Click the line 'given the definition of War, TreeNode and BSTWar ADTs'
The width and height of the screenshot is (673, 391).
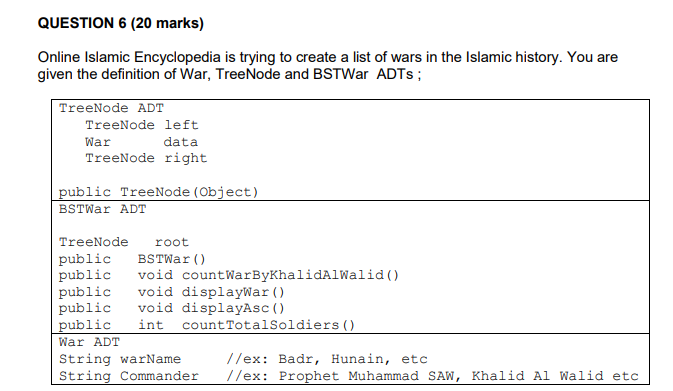point(229,74)
